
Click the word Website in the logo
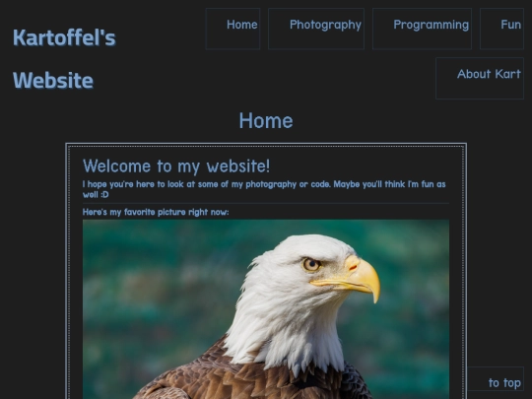click(53, 81)
